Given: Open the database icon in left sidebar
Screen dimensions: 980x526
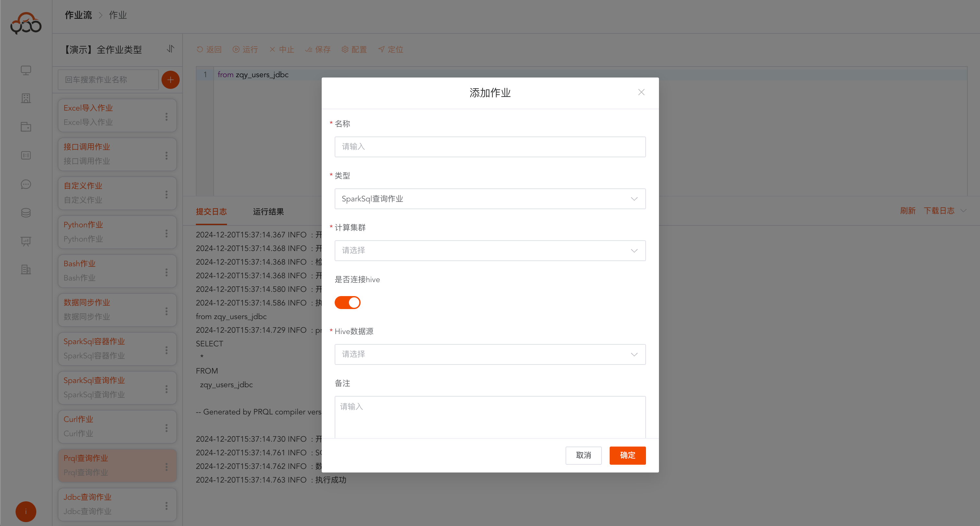Looking at the screenshot, I should tap(26, 213).
